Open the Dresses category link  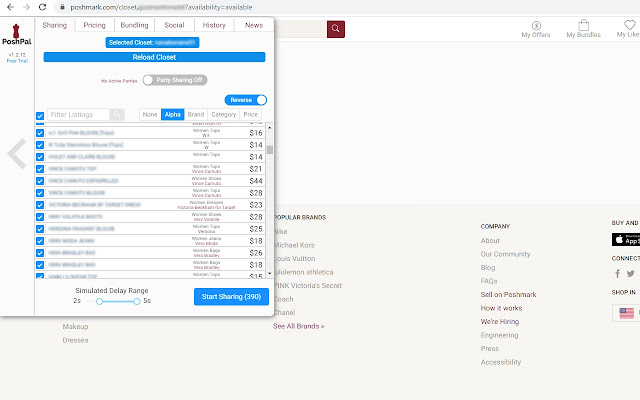tap(75, 340)
